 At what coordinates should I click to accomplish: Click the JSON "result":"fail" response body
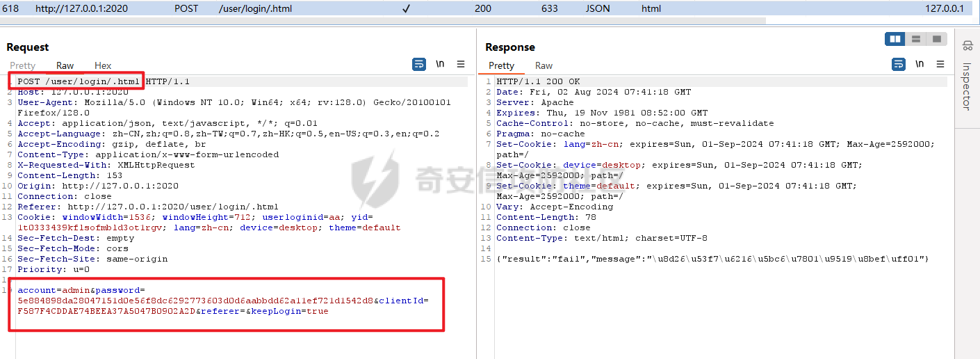pyautogui.click(x=712, y=259)
